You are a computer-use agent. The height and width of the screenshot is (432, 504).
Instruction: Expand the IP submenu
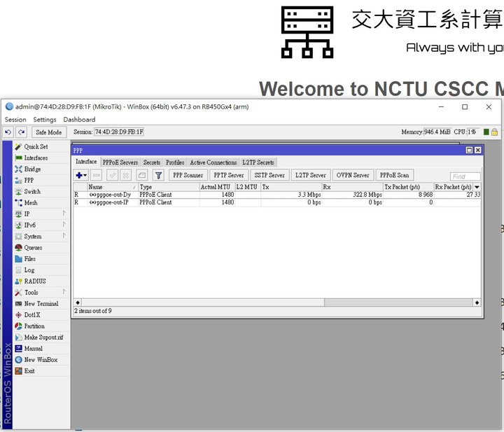[41, 214]
